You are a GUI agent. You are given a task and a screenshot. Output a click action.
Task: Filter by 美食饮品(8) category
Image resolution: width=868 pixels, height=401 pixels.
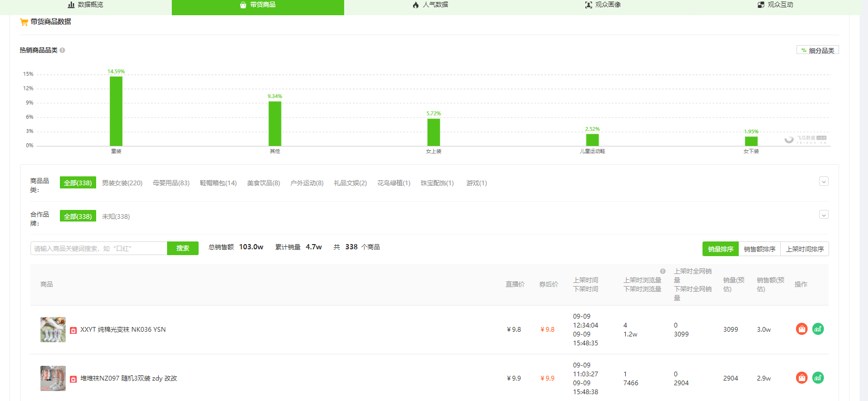(x=263, y=183)
